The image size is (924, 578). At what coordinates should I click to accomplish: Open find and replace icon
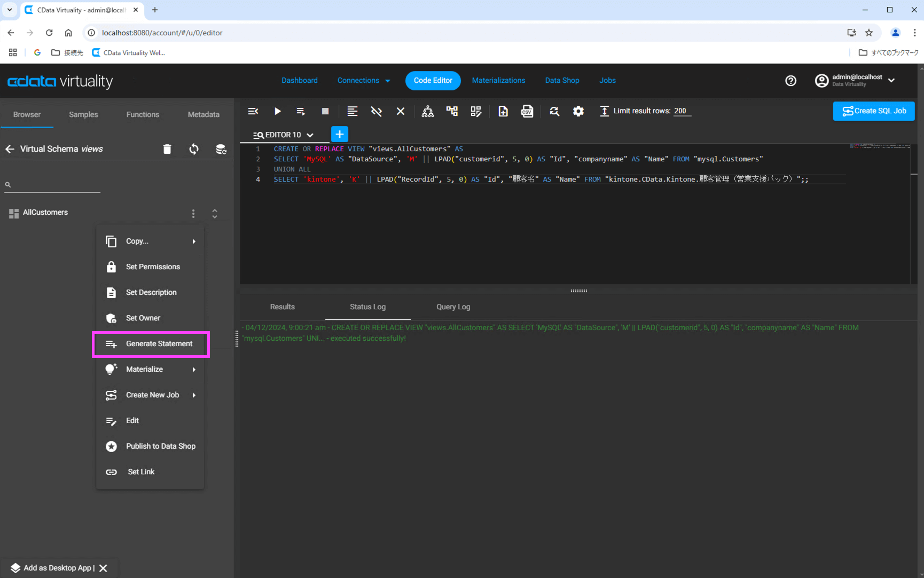pyautogui.click(x=554, y=111)
